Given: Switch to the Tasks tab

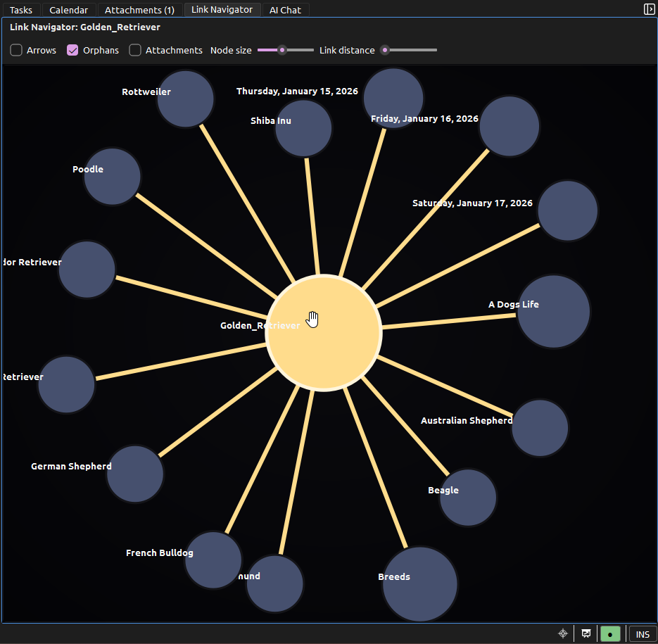Looking at the screenshot, I should (20, 9).
